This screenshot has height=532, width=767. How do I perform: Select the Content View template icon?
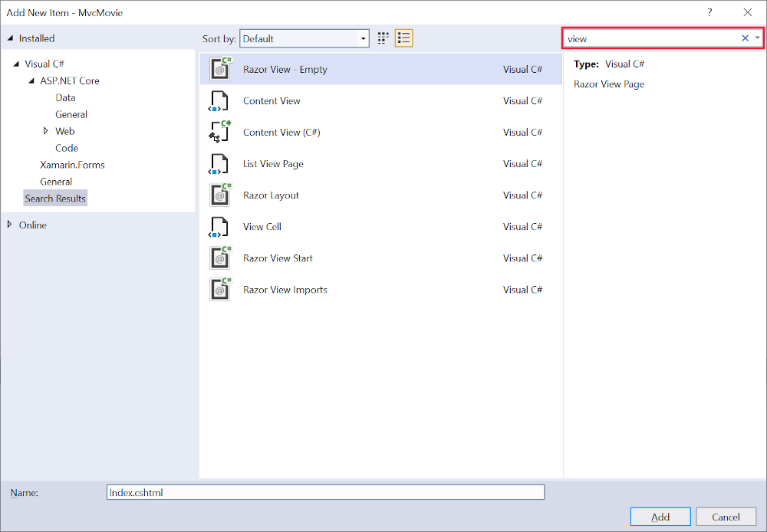tap(219, 101)
